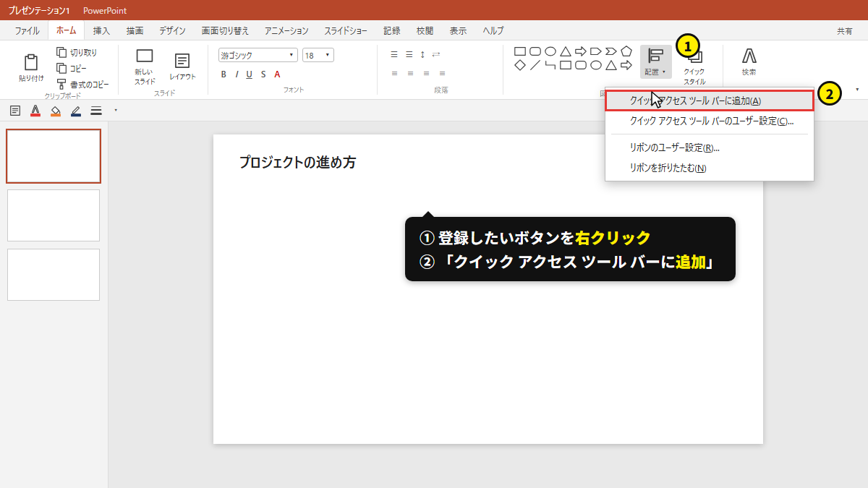The image size is (868, 488).
Task: Select the first slide thumbnail
Action: point(54,156)
